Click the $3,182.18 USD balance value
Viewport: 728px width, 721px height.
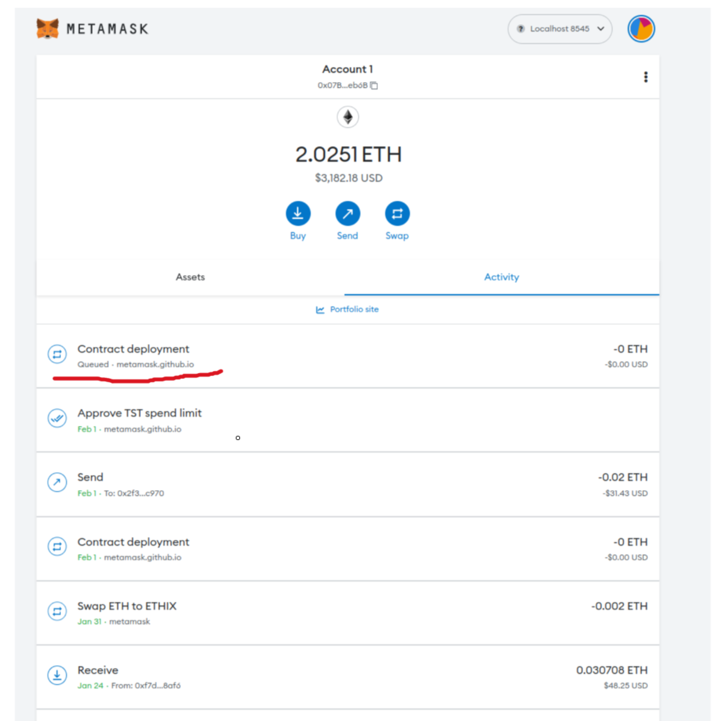tap(349, 178)
